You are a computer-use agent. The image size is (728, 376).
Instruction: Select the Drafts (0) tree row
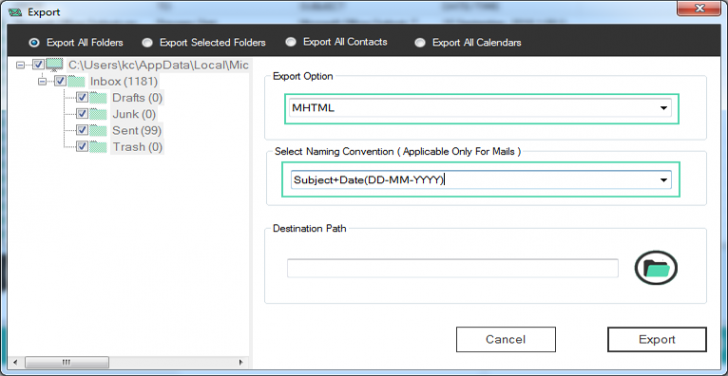(x=137, y=98)
